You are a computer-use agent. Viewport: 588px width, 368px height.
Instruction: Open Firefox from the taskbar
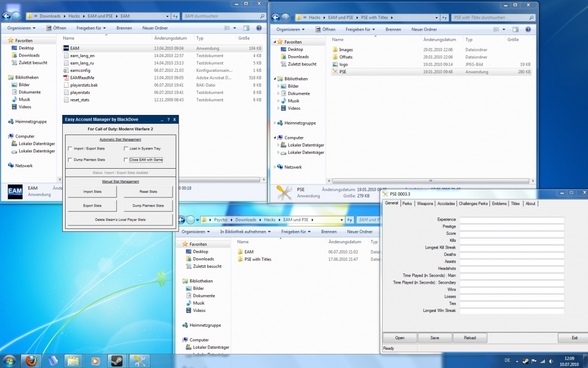32,360
